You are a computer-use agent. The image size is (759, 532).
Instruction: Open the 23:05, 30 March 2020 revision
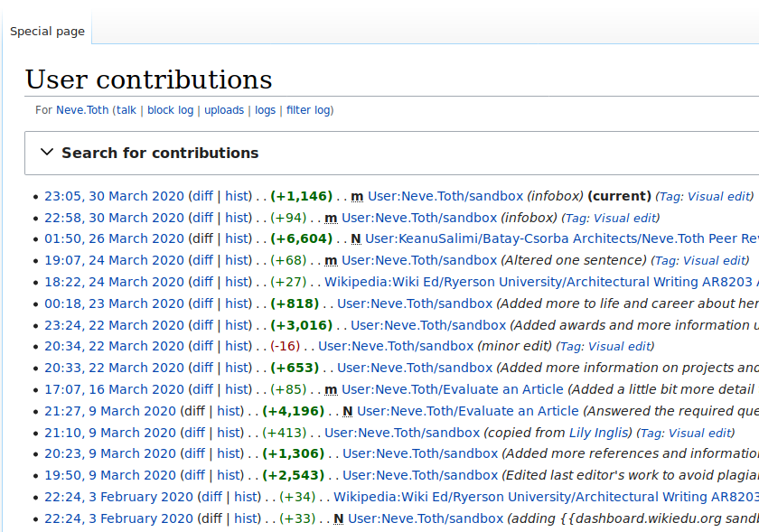[x=114, y=196]
